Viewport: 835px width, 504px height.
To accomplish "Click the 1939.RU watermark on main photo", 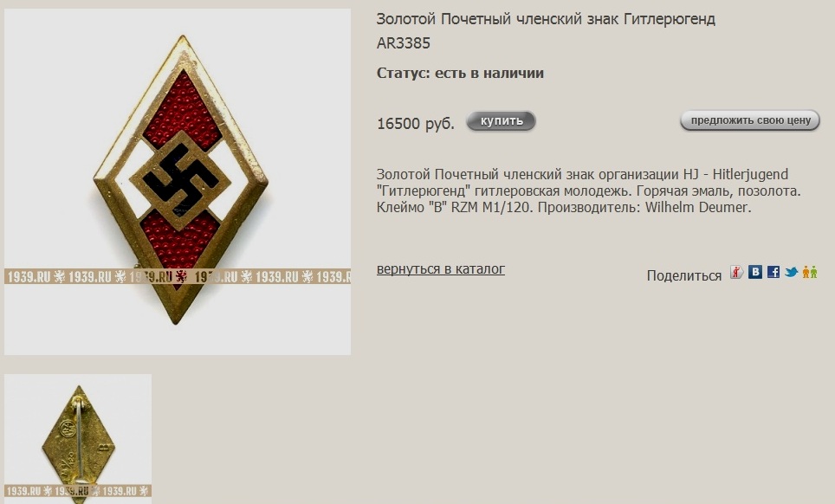I will point(178,276).
